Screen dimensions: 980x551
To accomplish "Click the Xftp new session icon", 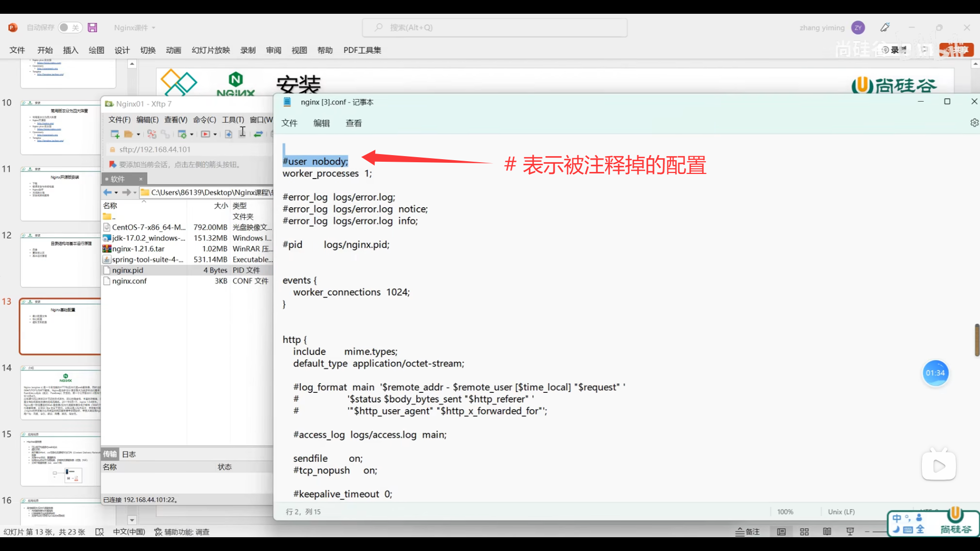I will 115,134.
